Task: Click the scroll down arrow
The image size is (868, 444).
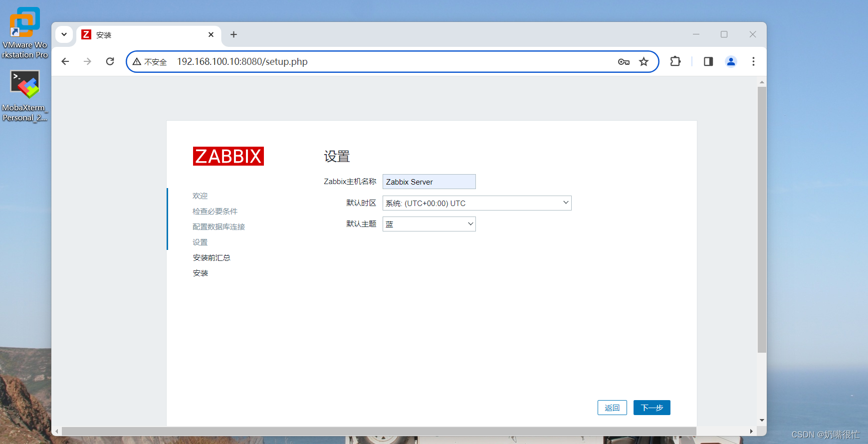Action: click(x=762, y=420)
